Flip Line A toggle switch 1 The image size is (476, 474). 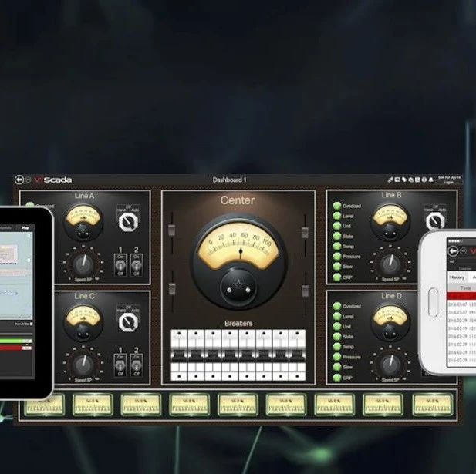[x=120, y=265]
